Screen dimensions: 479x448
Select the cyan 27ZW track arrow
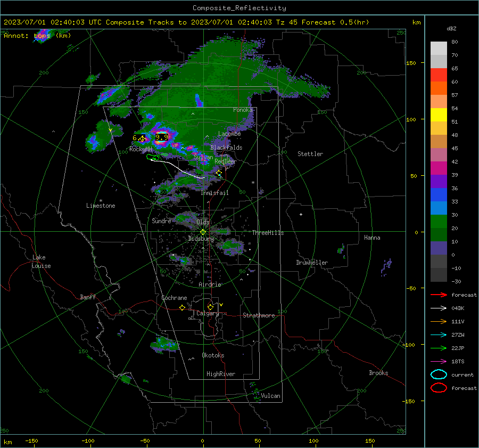tap(439, 335)
